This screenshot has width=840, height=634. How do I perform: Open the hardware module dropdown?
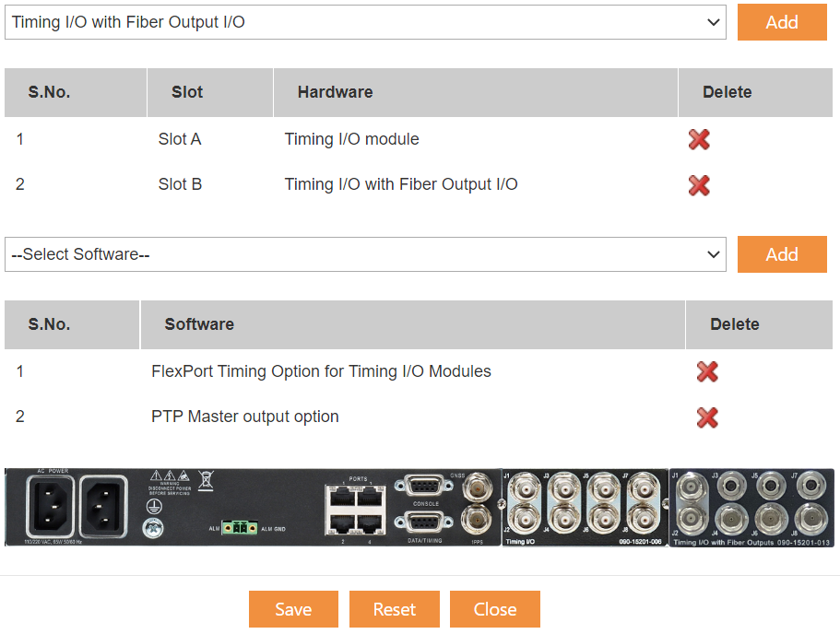tap(364, 21)
